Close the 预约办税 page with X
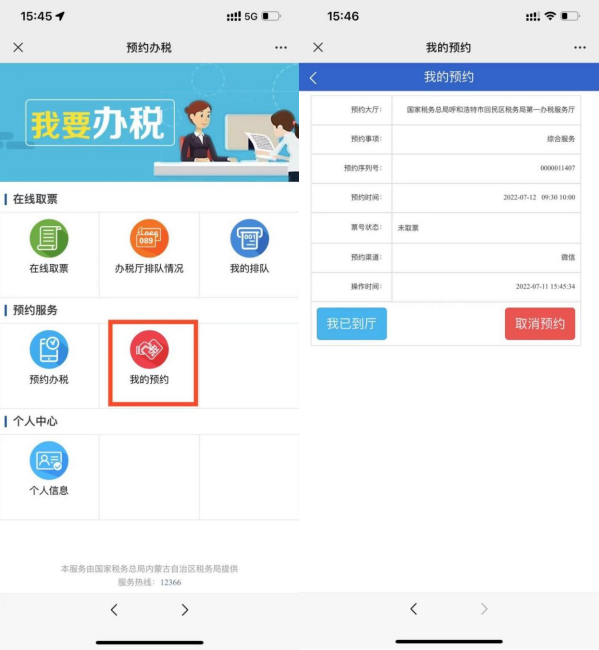 pyautogui.click(x=18, y=48)
